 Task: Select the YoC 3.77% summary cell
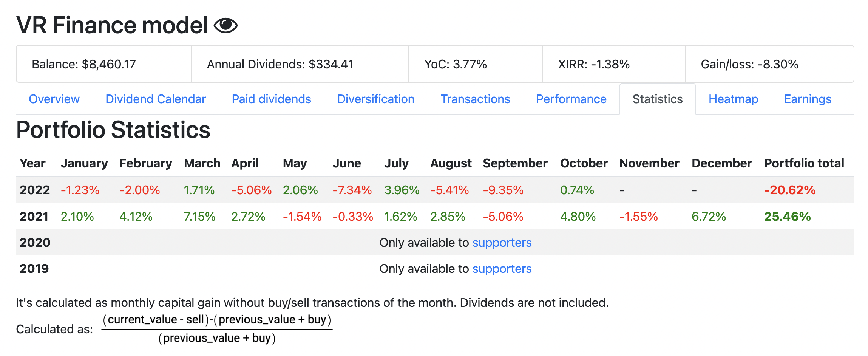point(476,64)
